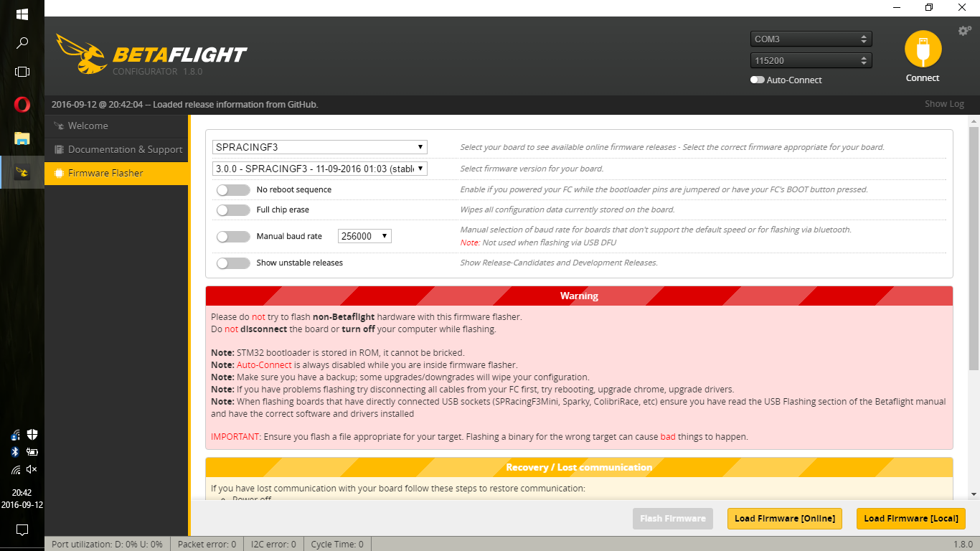
Task: Open Opera browser from the taskbar
Action: [22, 105]
